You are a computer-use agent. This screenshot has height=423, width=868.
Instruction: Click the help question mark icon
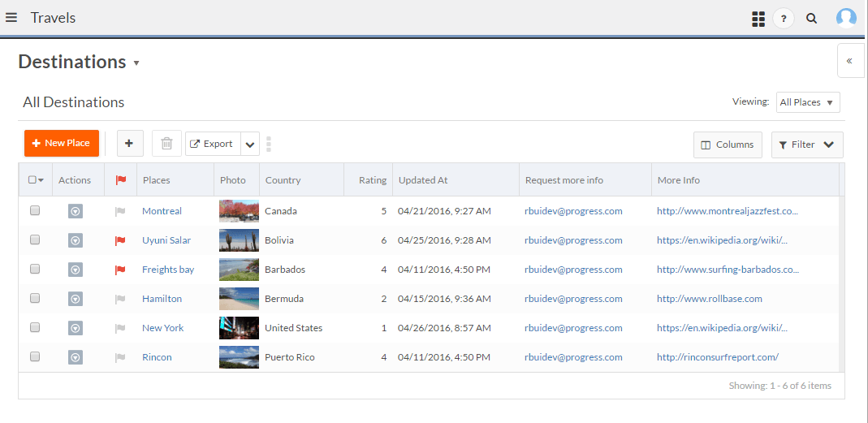click(784, 19)
